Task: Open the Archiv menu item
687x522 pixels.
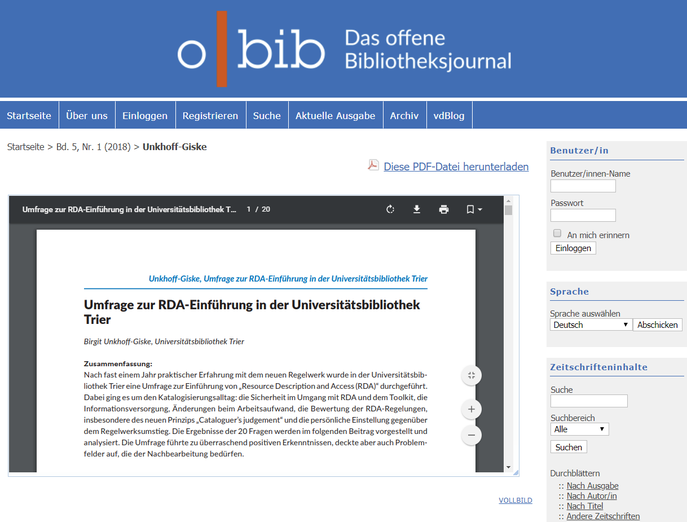Action: [x=404, y=116]
